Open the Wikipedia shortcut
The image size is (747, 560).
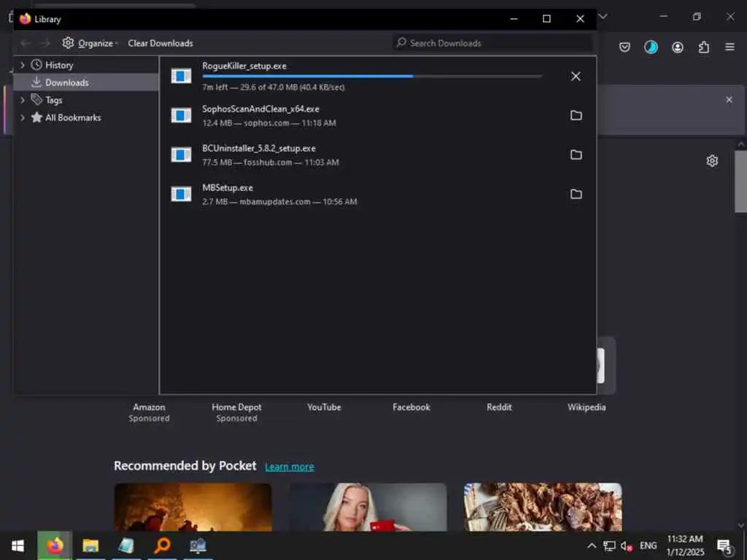[x=587, y=407]
